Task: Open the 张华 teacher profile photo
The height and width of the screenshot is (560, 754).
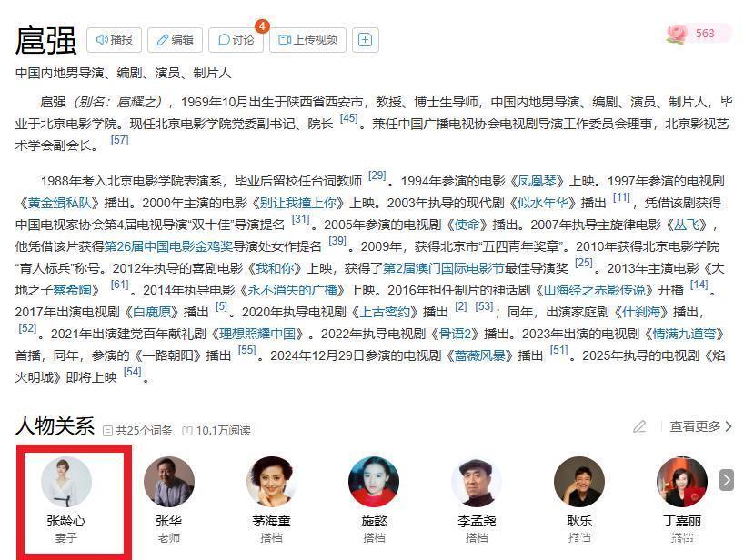Action: [169, 481]
